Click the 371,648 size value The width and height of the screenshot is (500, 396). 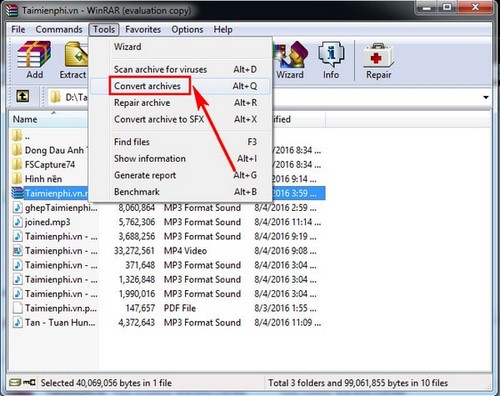pos(140,265)
